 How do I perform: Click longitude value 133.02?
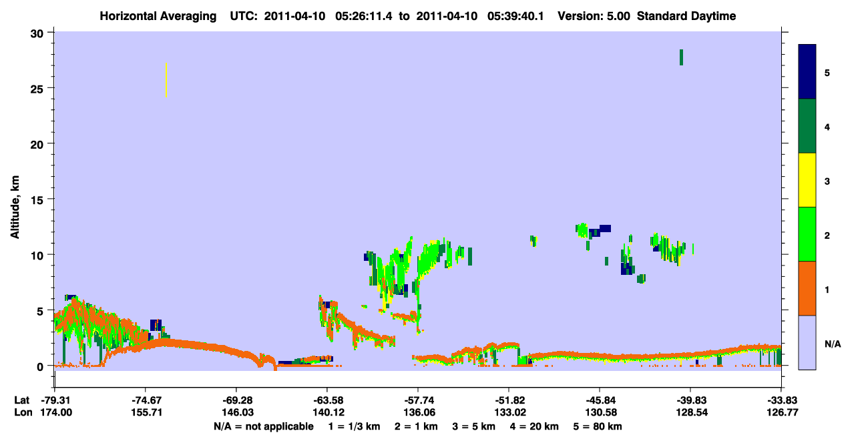point(509,412)
